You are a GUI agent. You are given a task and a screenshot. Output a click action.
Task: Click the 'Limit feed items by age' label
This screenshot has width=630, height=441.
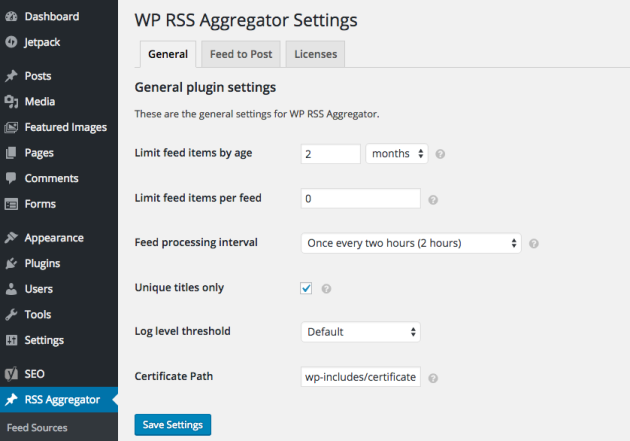193,153
